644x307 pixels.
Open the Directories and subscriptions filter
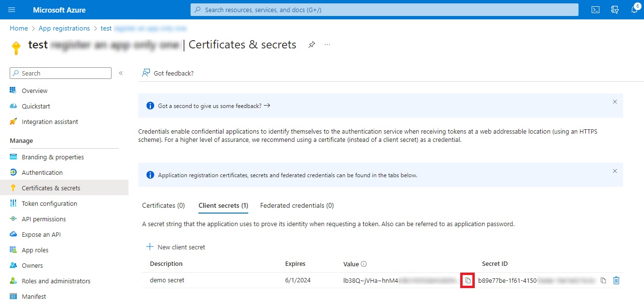click(x=615, y=10)
